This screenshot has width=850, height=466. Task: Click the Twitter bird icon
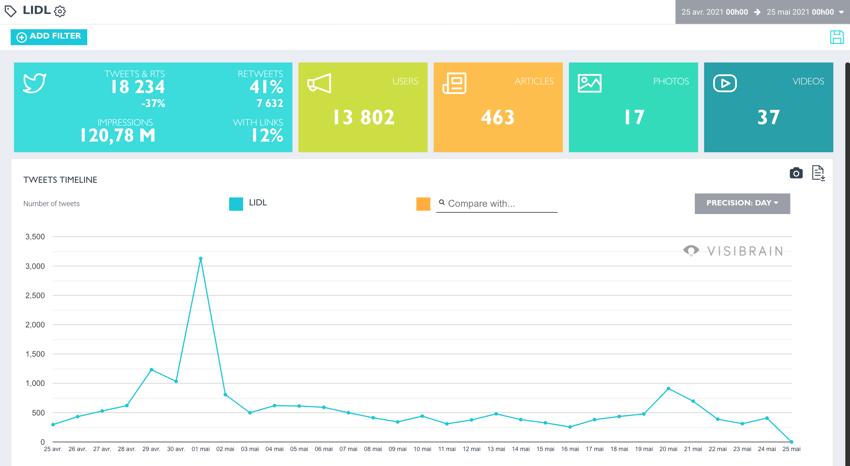pyautogui.click(x=35, y=83)
